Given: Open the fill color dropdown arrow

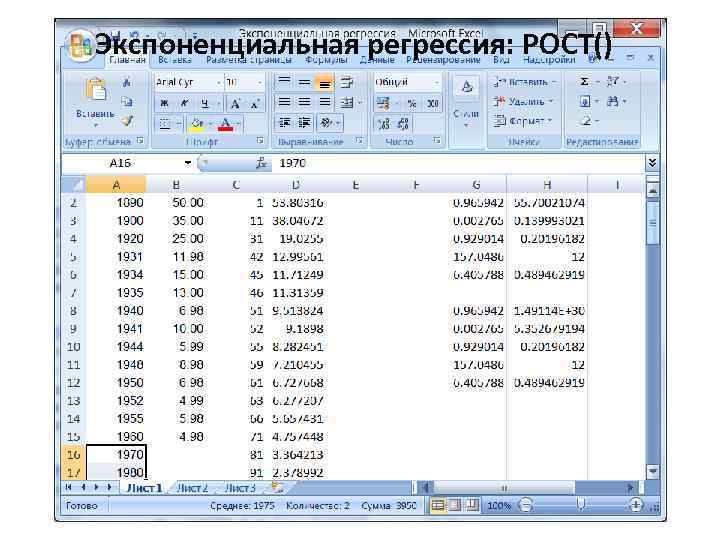Looking at the screenshot, I should (211, 124).
